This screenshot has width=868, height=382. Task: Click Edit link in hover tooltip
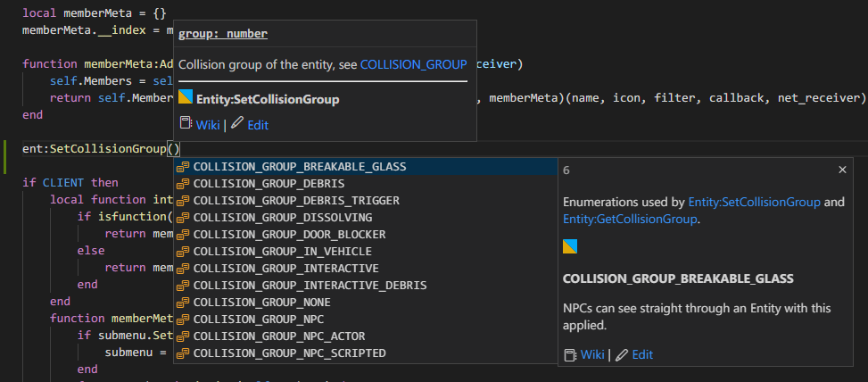258,125
